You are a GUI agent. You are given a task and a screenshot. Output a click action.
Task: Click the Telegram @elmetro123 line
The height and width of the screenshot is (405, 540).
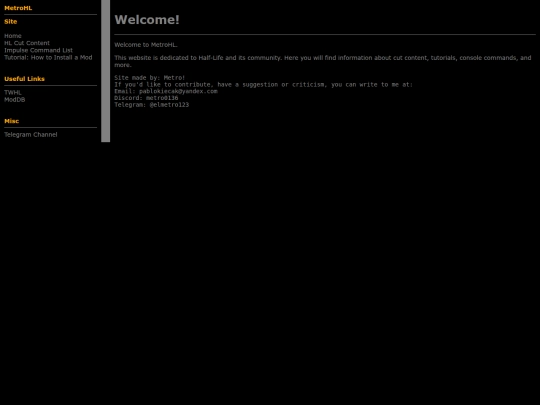152,105
